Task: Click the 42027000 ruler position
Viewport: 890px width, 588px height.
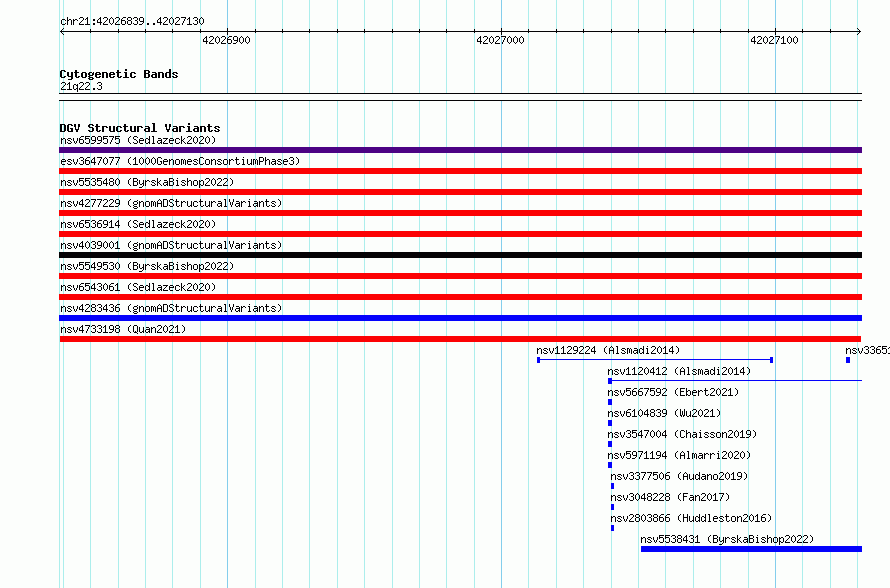Action: 500,40
